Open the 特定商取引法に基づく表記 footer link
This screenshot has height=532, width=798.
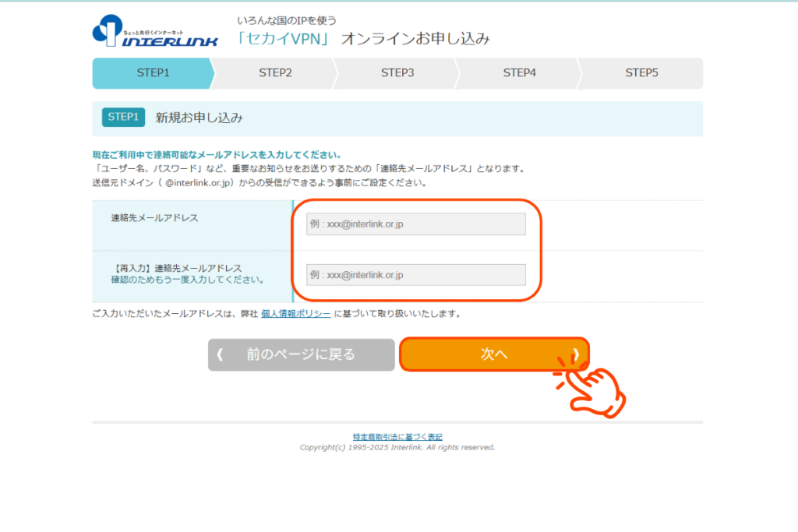click(x=397, y=437)
